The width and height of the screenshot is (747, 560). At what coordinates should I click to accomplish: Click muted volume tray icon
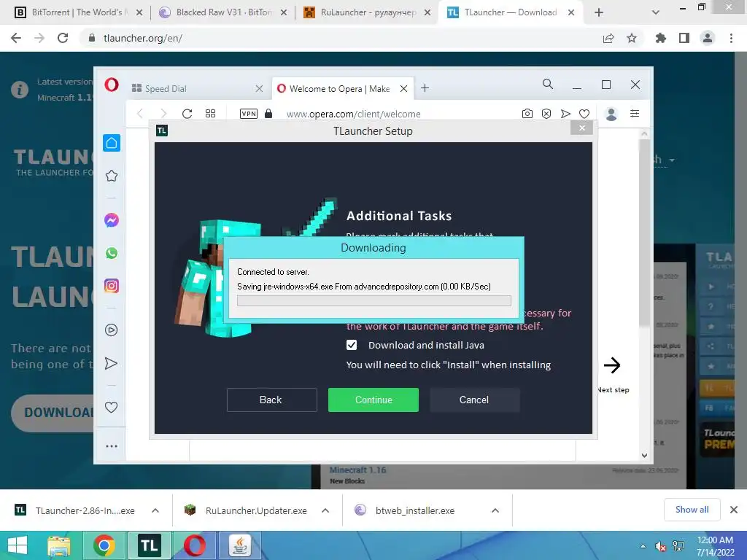coord(660,546)
